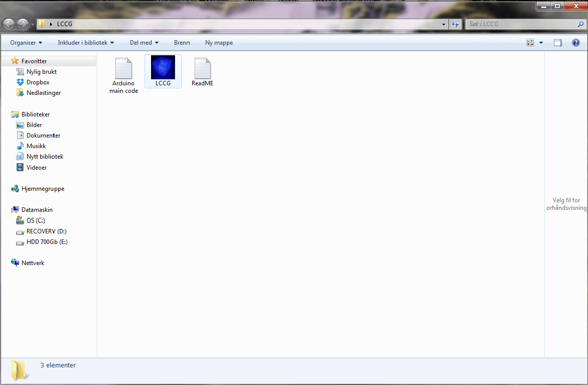The width and height of the screenshot is (588, 385).
Task: Open recent pages dropdown next to Forward
Action: pos(33,24)
